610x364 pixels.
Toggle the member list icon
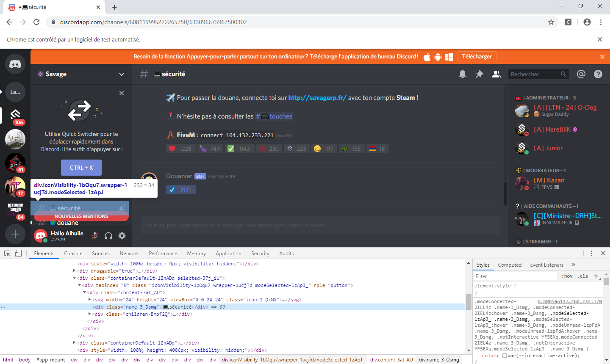point(496,74)
